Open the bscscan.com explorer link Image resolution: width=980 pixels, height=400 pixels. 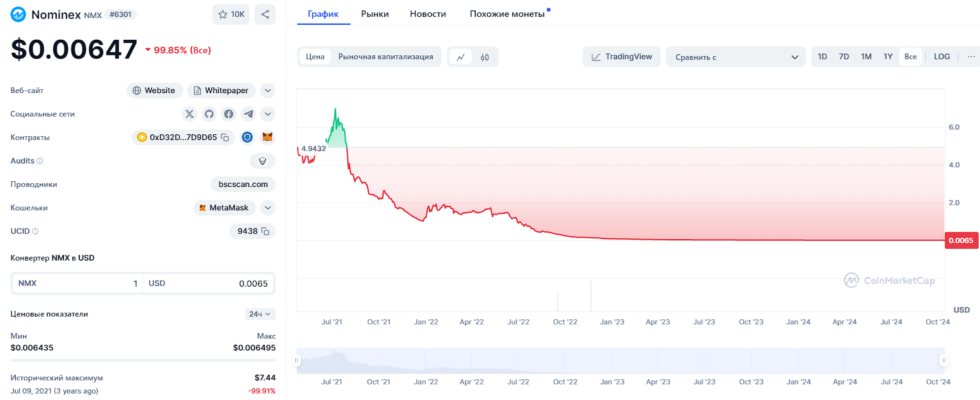[243, 184]
